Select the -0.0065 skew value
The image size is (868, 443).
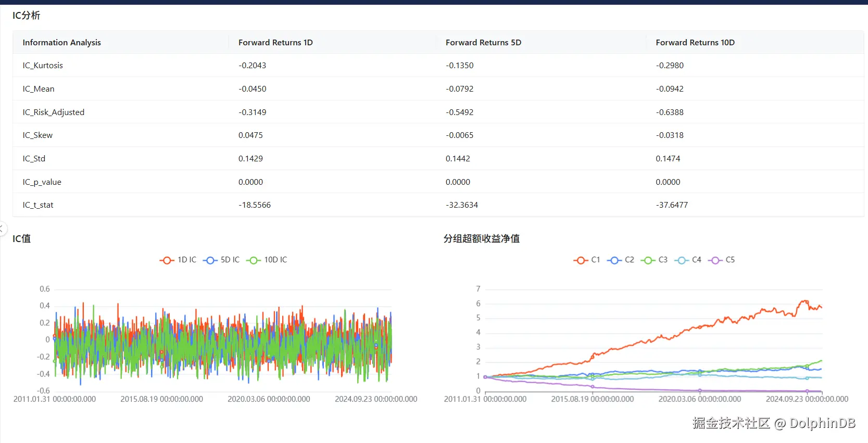(460, 135)
